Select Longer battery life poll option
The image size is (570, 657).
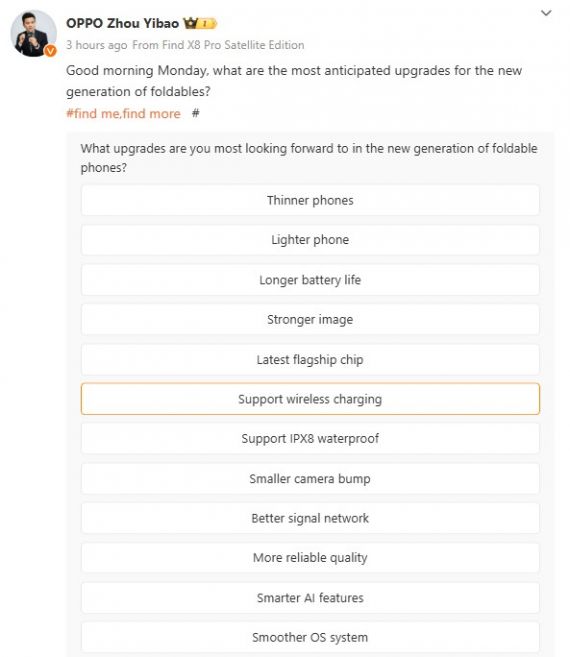pos(310,279)
